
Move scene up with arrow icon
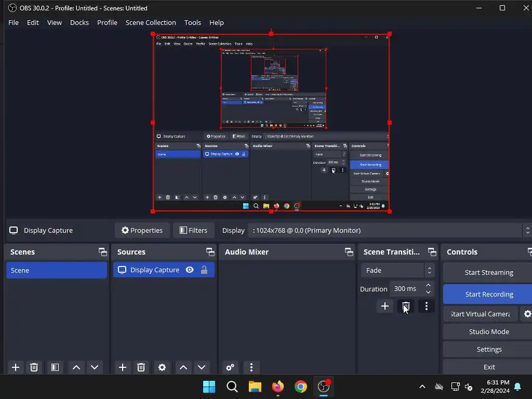76,367
